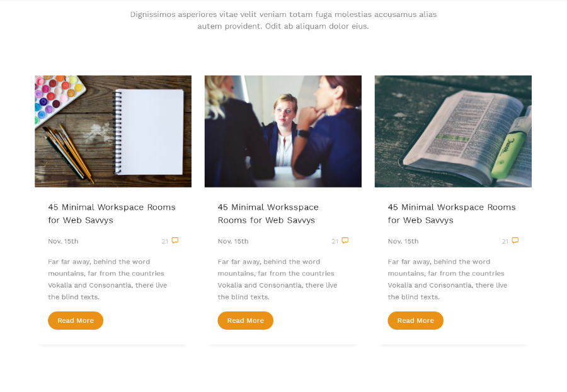Open the third card's Workspace Rooms title
This screenshot has height=392, width=567.
pyautogui.click(x=452, y=213)
